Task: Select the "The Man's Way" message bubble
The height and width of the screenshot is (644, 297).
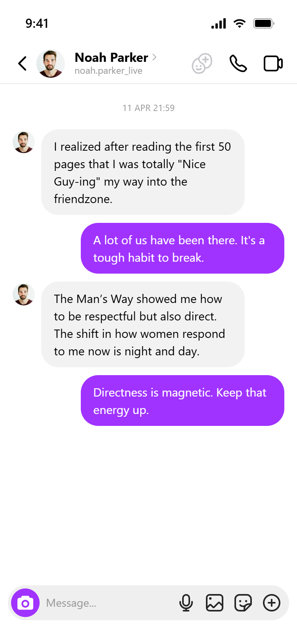Action: pyautogui.click(x=143, y=324)
